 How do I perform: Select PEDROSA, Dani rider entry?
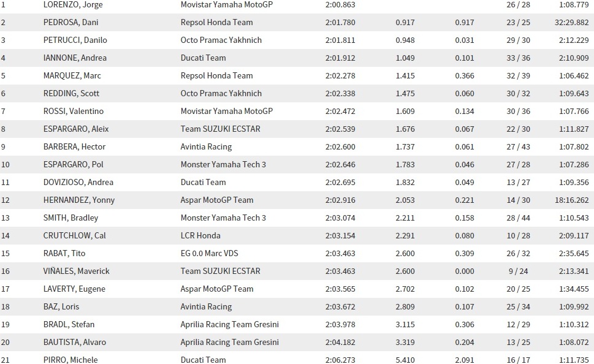point(71,22)
